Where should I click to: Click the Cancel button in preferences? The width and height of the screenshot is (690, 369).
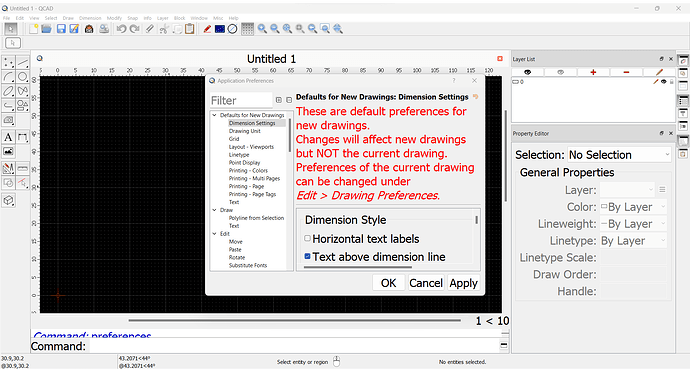pos(426,283)
